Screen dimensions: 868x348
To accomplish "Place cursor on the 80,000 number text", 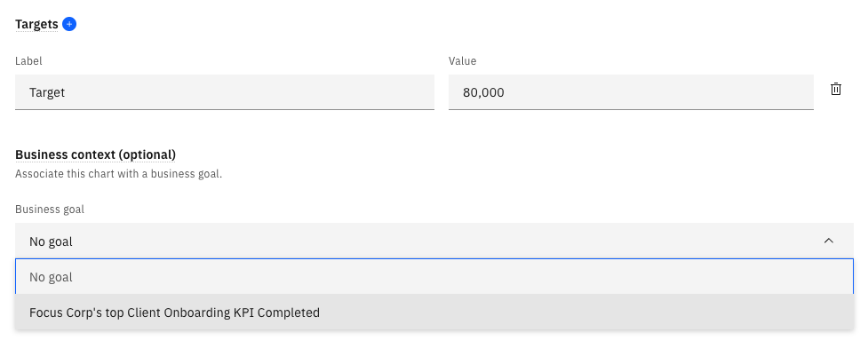I will (483, 92).
